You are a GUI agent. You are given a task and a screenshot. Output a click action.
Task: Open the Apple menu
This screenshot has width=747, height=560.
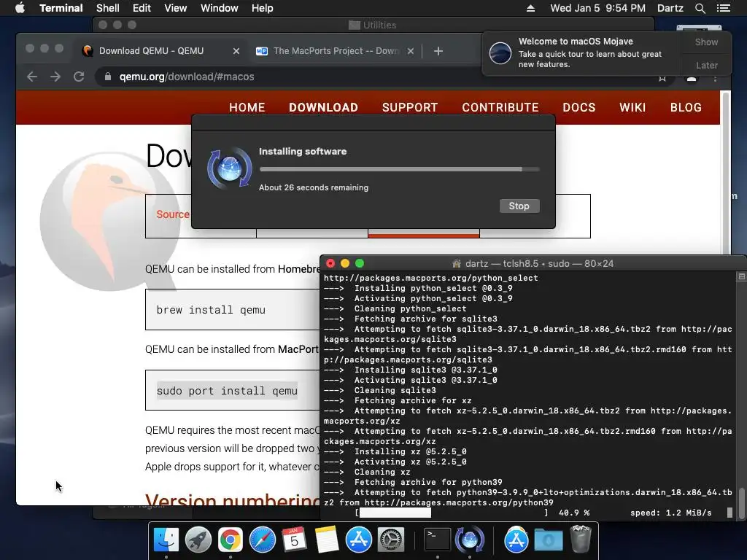click(x=20, y=8)
